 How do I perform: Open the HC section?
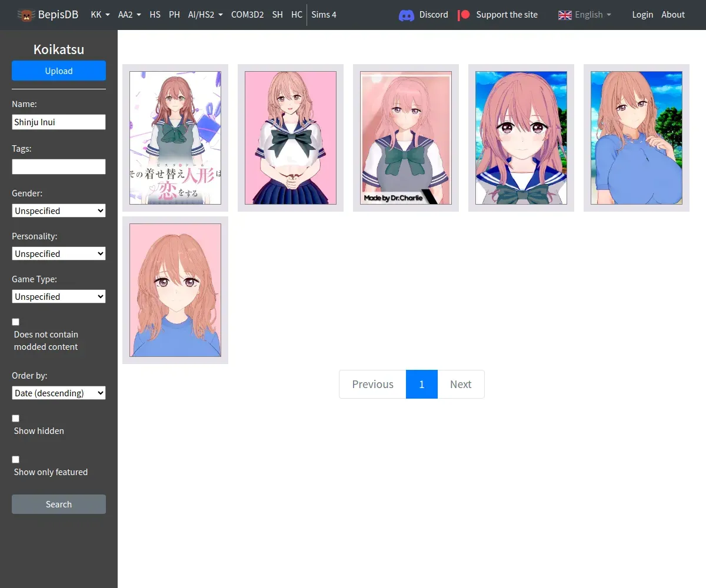point(297,15)
